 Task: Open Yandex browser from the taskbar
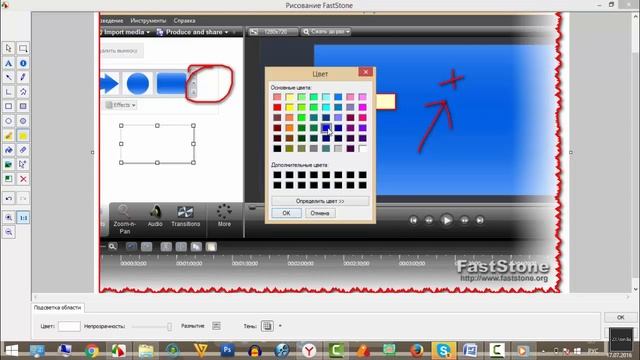click(309, 351)
